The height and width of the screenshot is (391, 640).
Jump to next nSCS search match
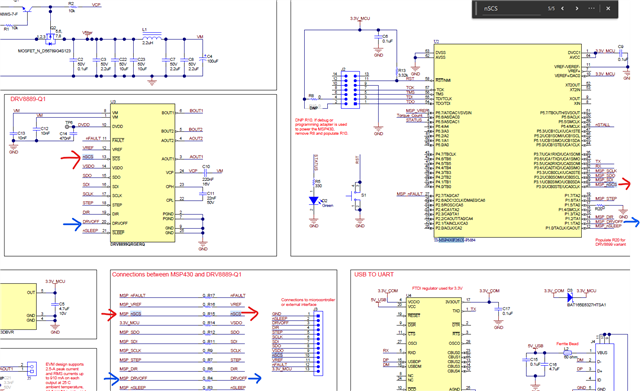tap(577, 9)
